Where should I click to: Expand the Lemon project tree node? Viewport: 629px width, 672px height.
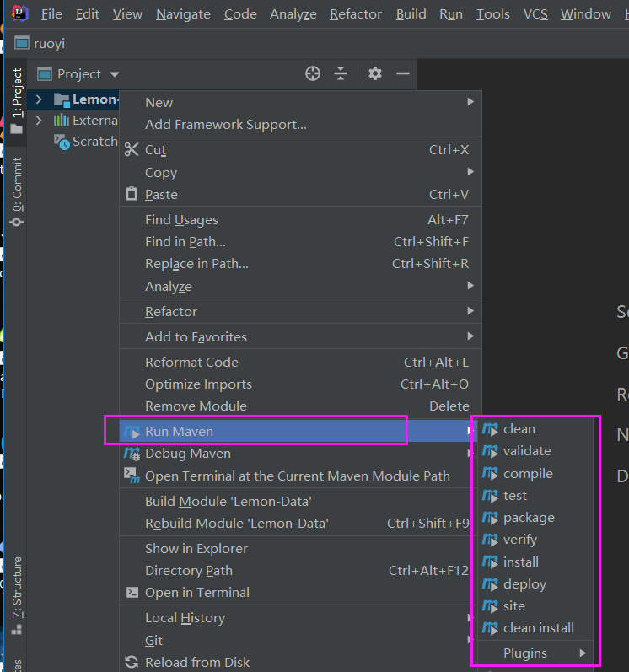click(39, 99)
